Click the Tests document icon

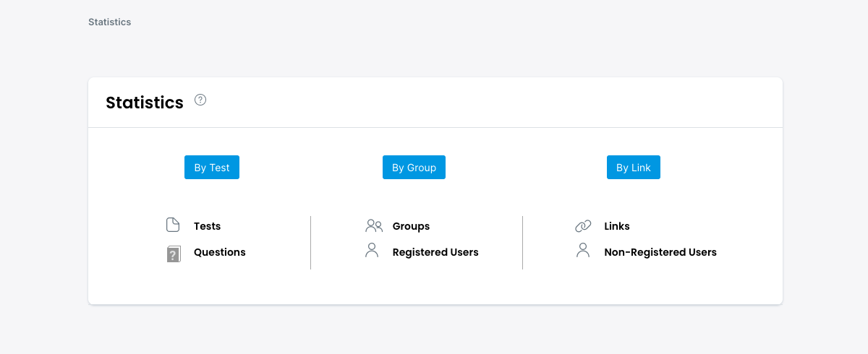[x=173, y=225]
